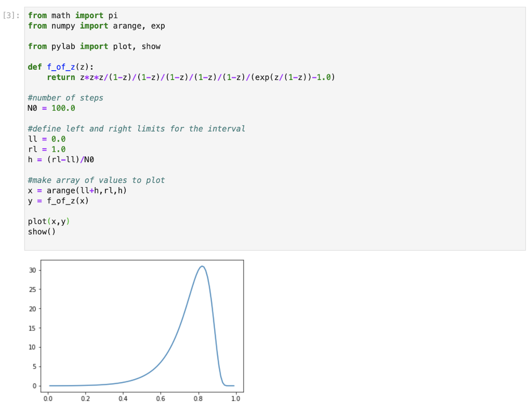
Task: Click the [3] cell execution prompt
Action: (x=12, y=16)
